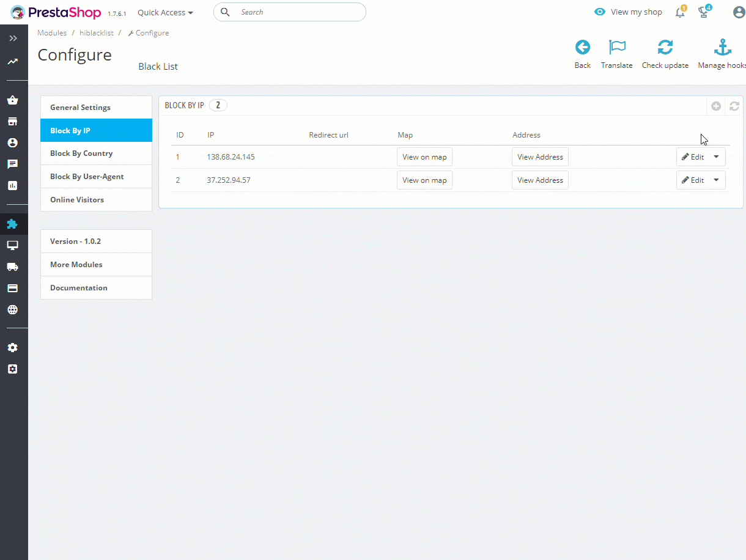This screenshot has width=746, height=560.
Task: Open Design monitor icon in sidebar
Action: coord(13,245)
